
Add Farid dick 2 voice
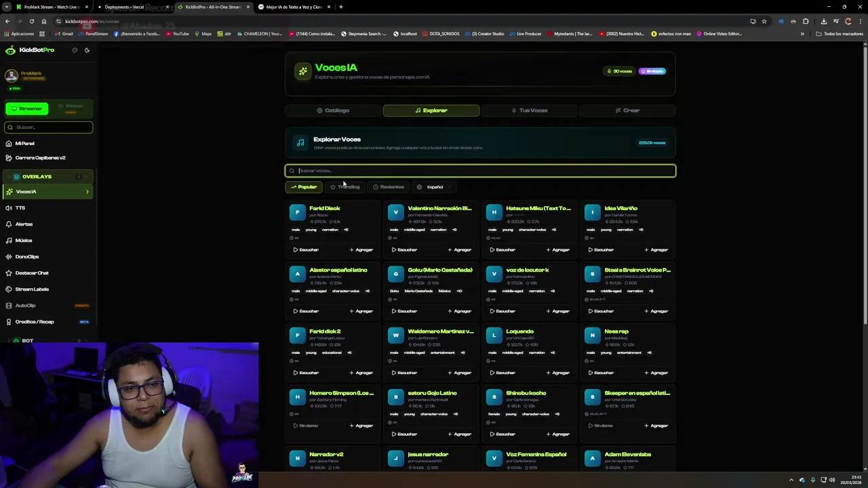(x=361, y=373)
